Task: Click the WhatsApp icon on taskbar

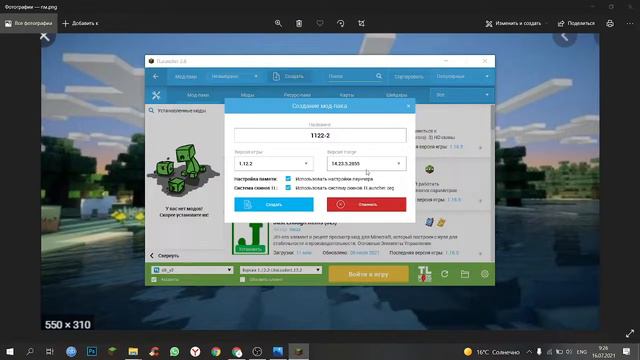Action: click(x=175, y=351)
